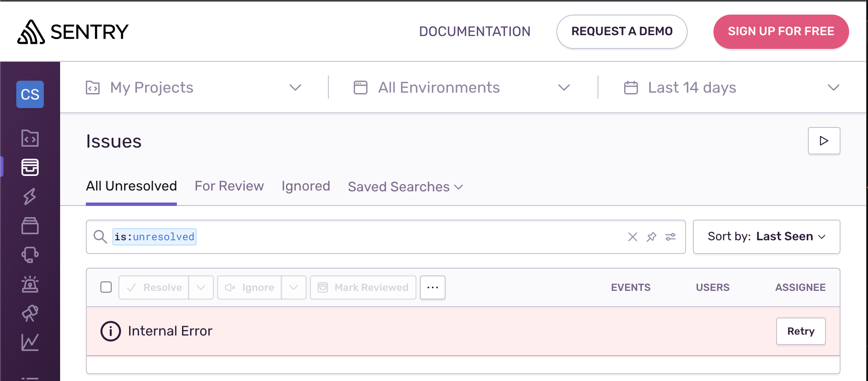Click the Events column header
The width and height of the screenshot is (868, 381).
click(x=631, y=287)
